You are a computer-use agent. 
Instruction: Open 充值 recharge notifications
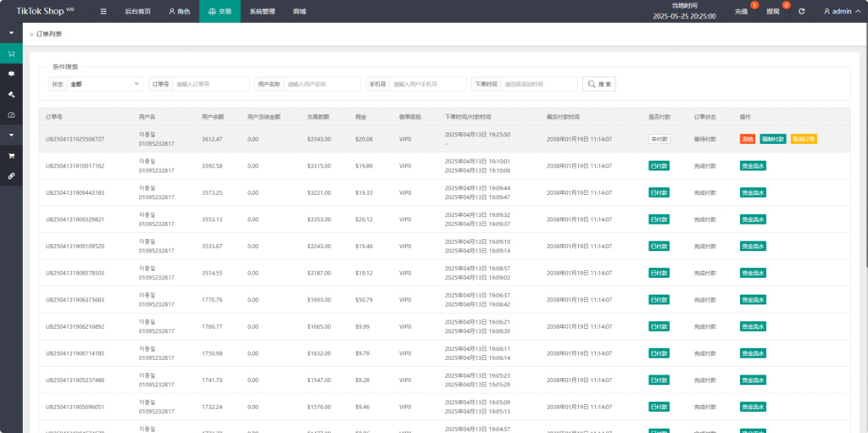click(741, 11)
